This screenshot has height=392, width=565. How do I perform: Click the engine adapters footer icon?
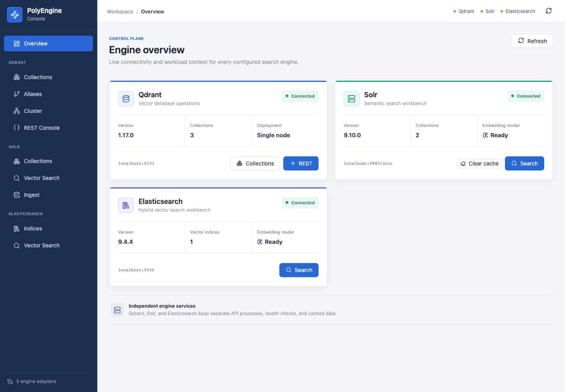point(10,381)
